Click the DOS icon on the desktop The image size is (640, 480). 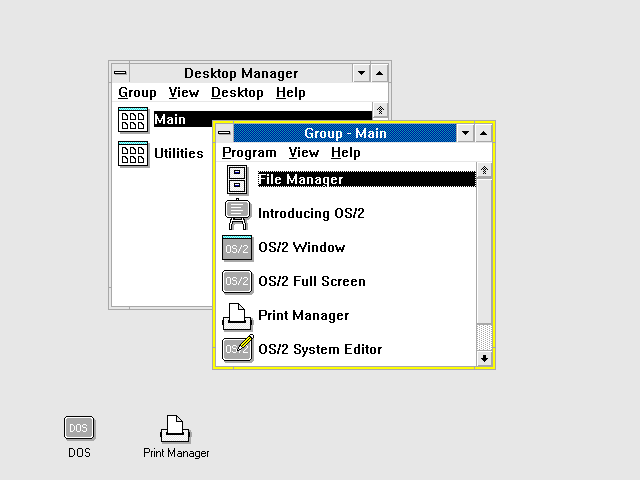coord(79,428)
